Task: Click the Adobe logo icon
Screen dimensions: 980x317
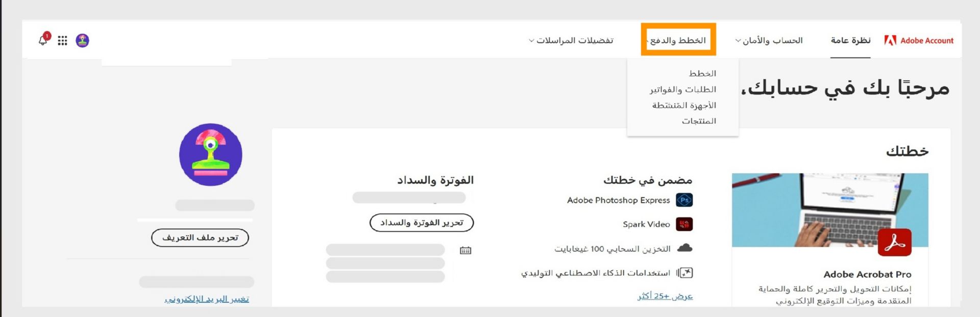Action: pyautogui.click(x=890, y=40)
